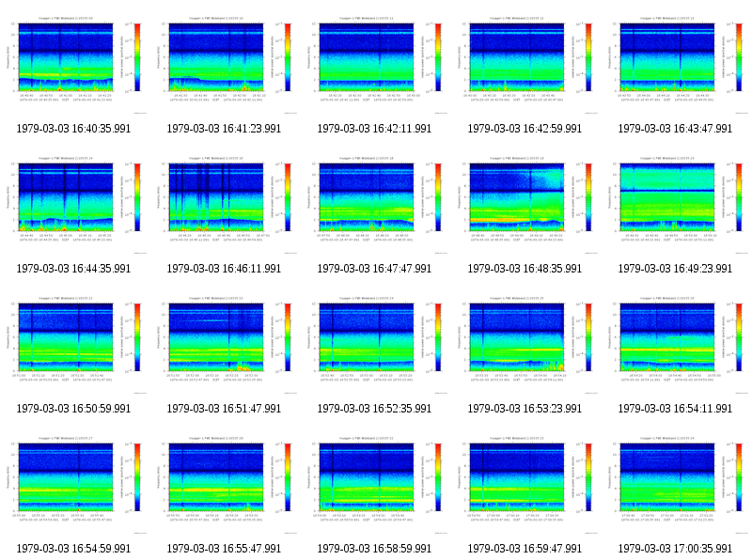Click the color scale bar beside the 16:40:35.991 plot

tap(137, 57)
